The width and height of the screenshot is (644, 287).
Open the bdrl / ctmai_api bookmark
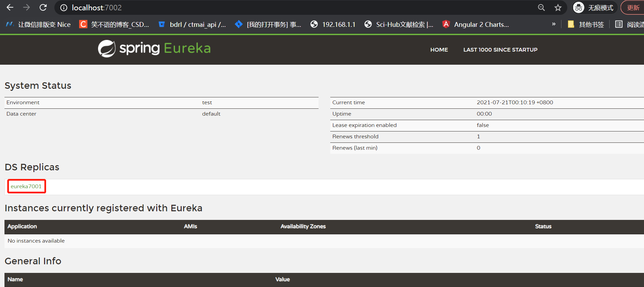192,24
